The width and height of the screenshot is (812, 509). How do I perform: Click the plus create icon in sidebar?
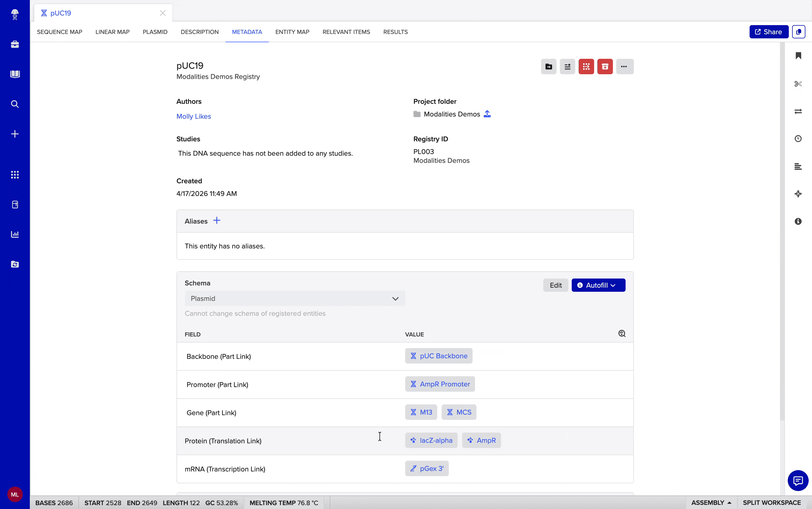(15, 134)
